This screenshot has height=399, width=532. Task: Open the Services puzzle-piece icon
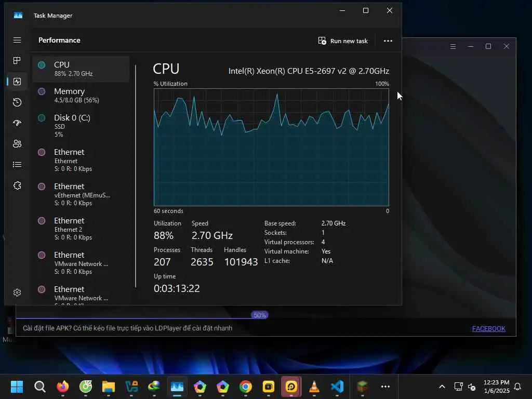pos(17,185)
